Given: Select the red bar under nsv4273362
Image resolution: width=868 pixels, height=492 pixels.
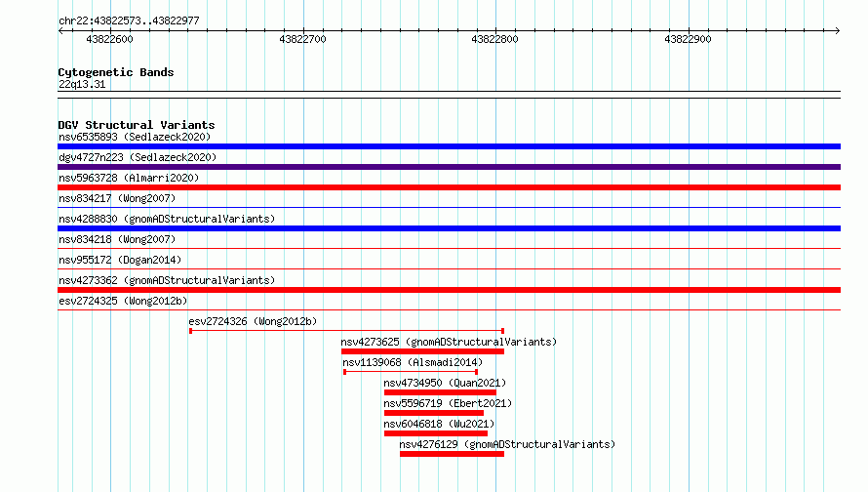Looking at the screenshot, I should tap(449, 290).
